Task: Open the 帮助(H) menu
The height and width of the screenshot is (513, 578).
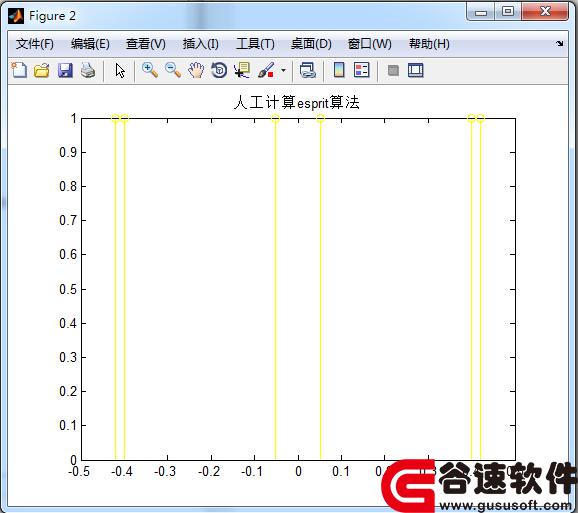Action: click(x=429, y=44)
